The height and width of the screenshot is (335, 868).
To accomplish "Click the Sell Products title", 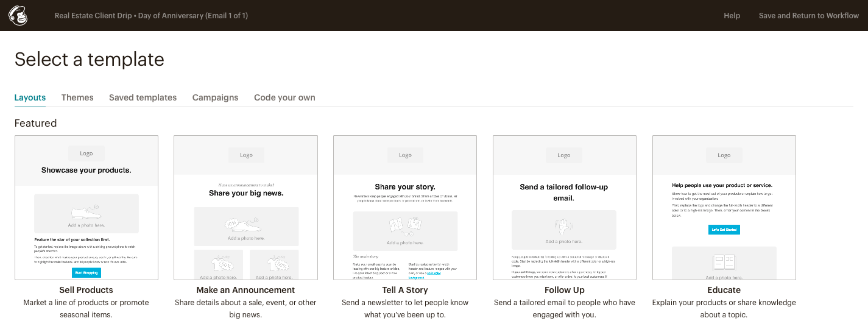I will click(x=86, y=290).
